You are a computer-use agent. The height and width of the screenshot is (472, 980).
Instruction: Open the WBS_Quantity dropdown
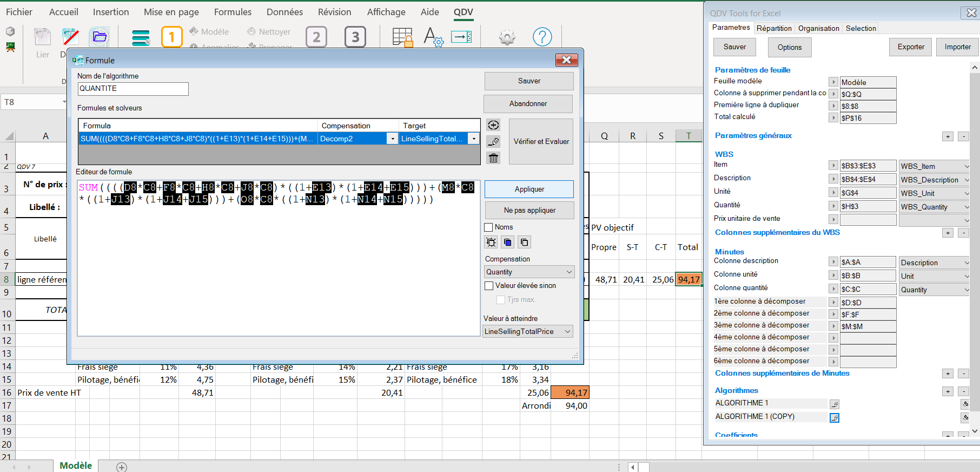(934, 207)
